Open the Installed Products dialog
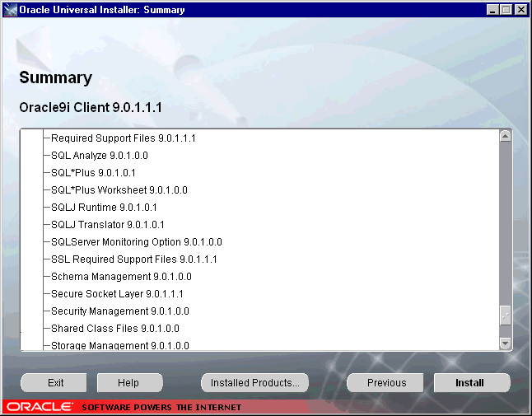The image size is (532, 416). tap(254, 383)
